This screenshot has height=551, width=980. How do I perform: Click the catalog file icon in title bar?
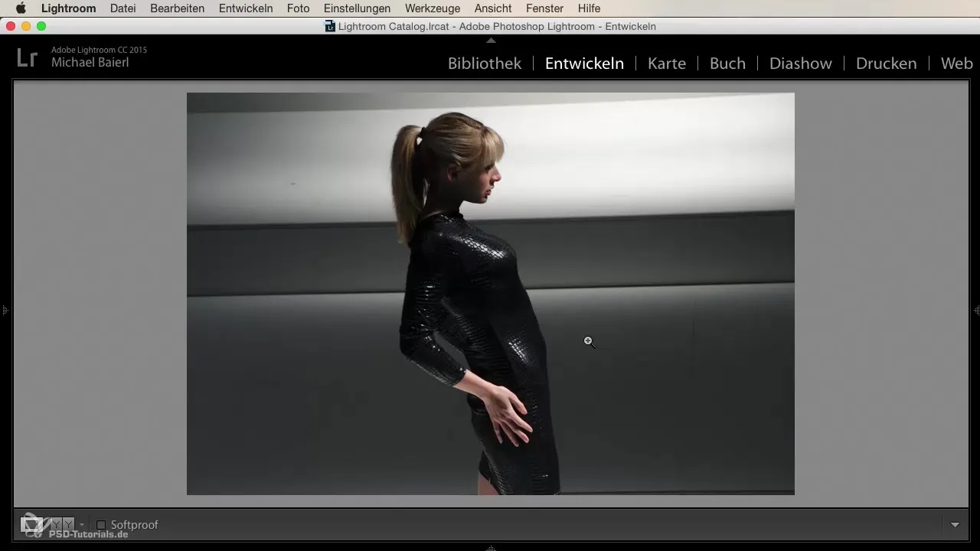[x=330, y=27]
